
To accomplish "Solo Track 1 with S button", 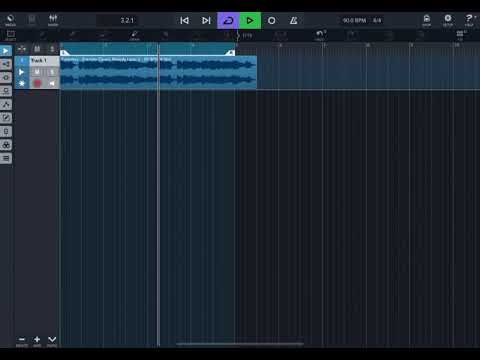I will click(52, 72).
